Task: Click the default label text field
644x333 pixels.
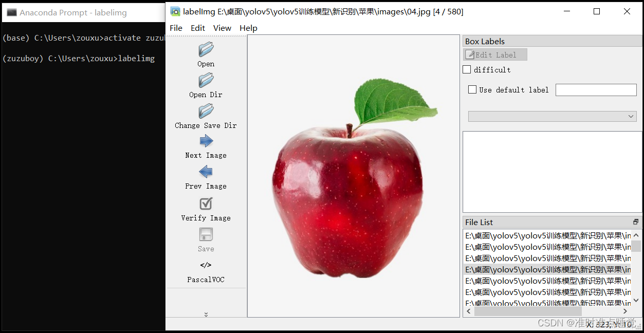Action: click(596, 89)
